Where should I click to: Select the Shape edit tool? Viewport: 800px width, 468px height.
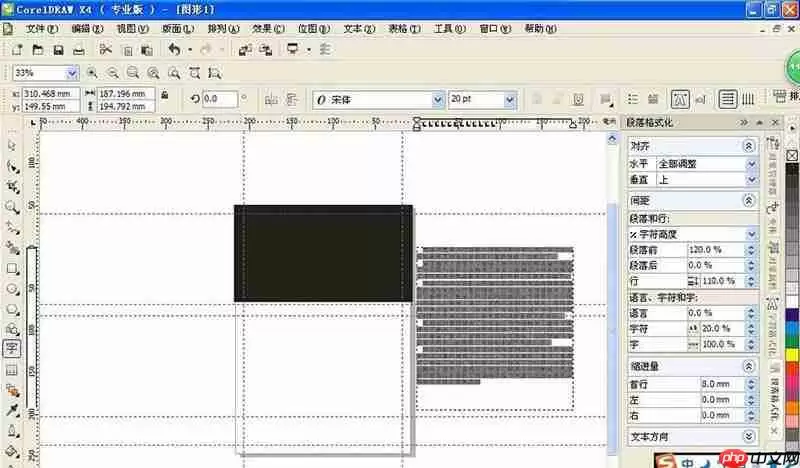pos(13,166)
